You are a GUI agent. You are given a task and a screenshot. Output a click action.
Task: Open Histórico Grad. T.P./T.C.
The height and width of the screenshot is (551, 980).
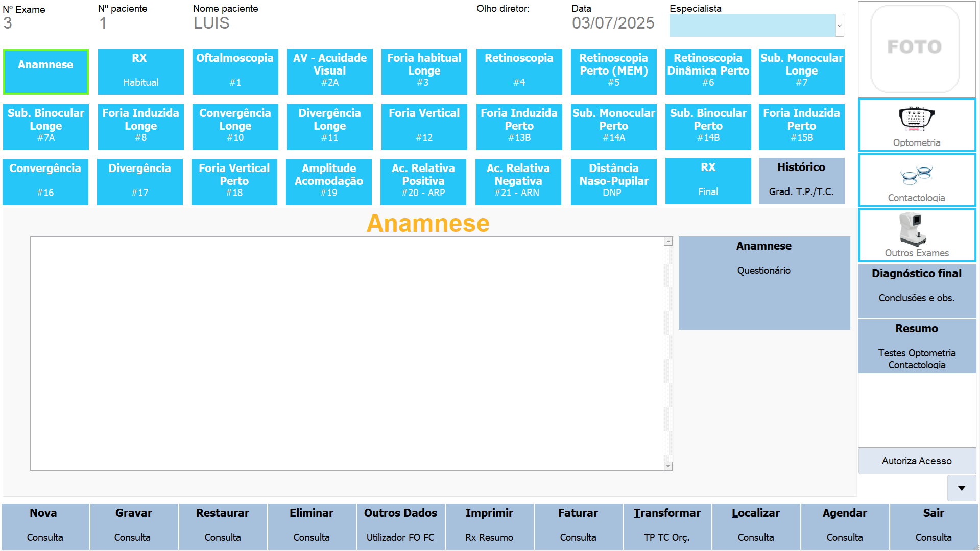(x=801, y=180)
